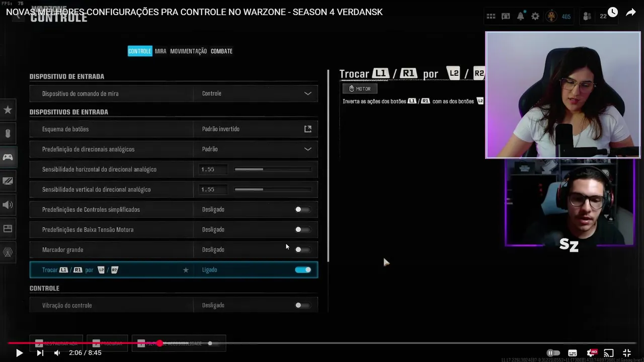Click the friends count 22
Viewport: 644px width, 362px height.
click(x=603, y=17)
